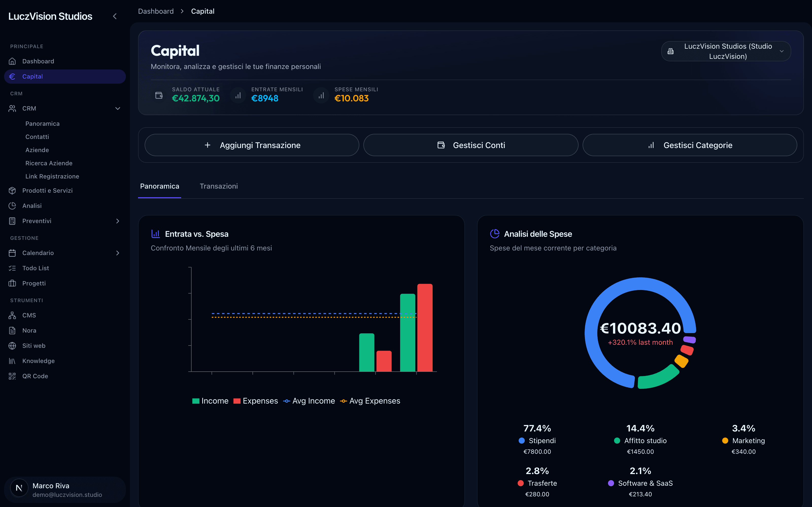Image resolution: width=812 pixels, height=507 pixels.
Task: Collapse the sidebar with the chevron arrow
Action: 115,16
